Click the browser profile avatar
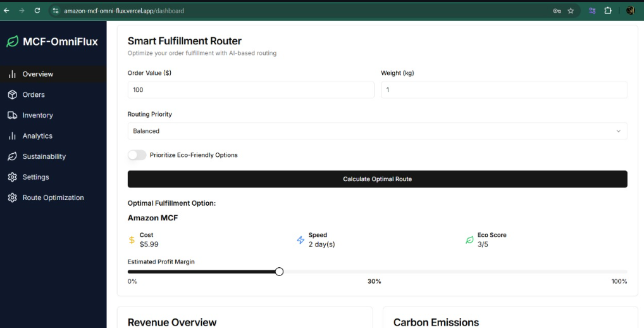This screenshot has height=328, width=644. 631,11
